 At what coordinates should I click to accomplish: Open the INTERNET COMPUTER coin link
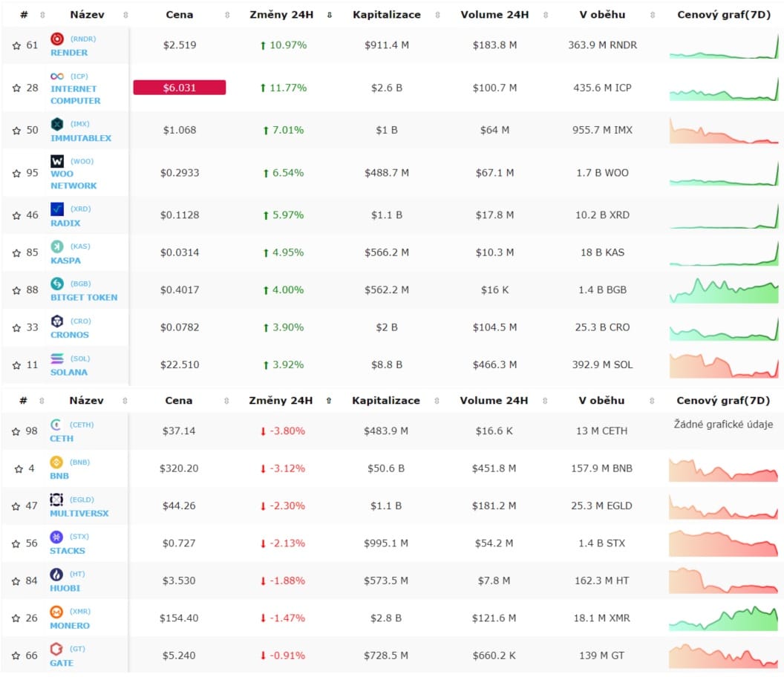pos(76,94)
